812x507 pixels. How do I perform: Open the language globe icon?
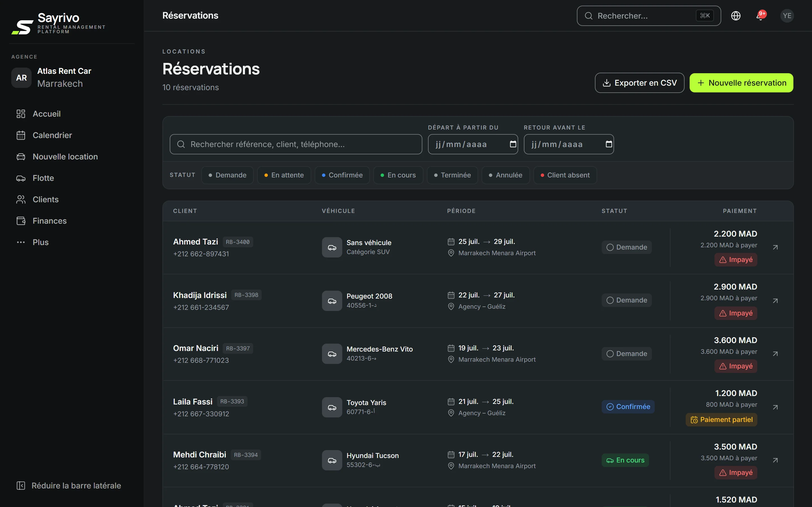coord(736,16)
